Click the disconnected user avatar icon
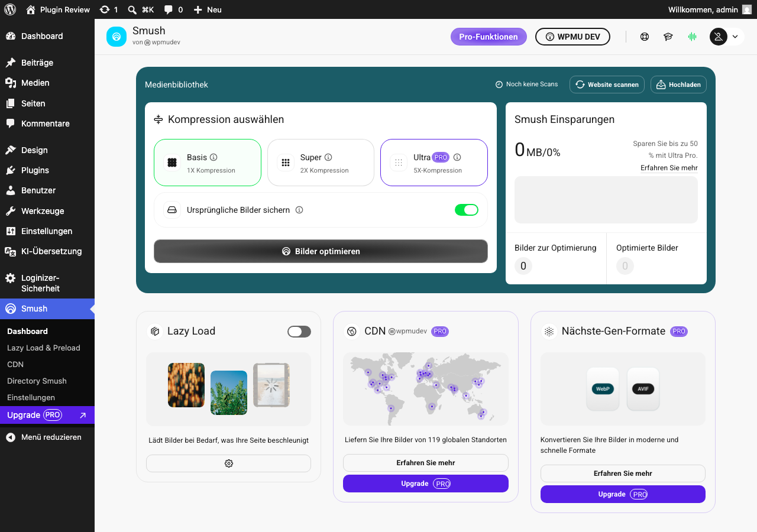 point(719,37)
